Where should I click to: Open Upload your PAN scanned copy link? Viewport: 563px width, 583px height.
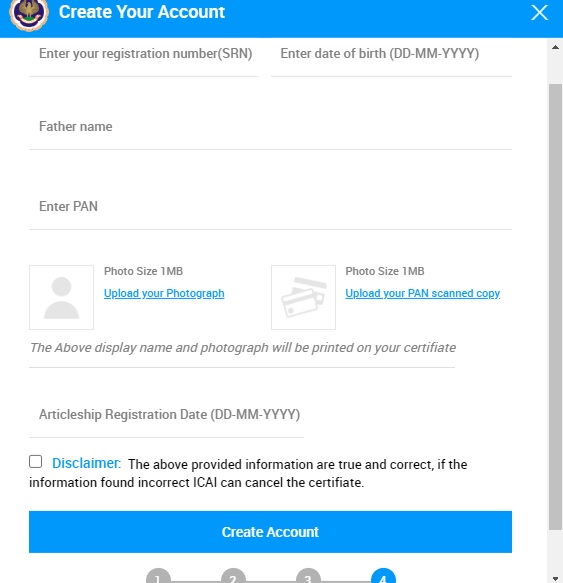(x=422, y=293)
